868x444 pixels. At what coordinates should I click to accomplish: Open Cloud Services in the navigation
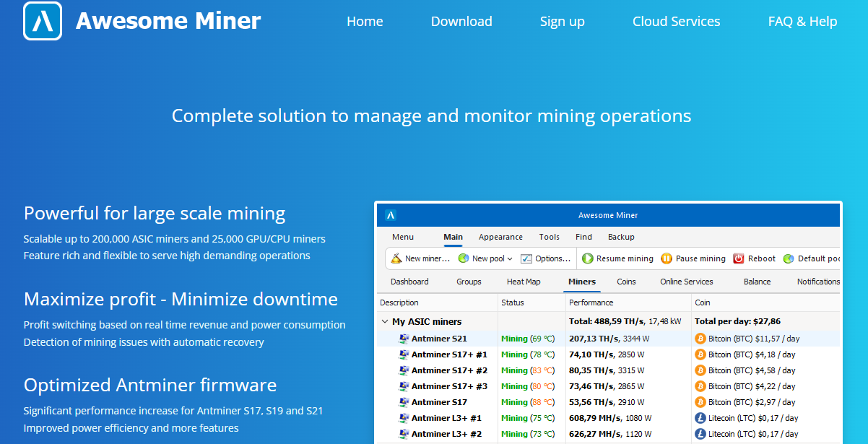pos(677,22)
